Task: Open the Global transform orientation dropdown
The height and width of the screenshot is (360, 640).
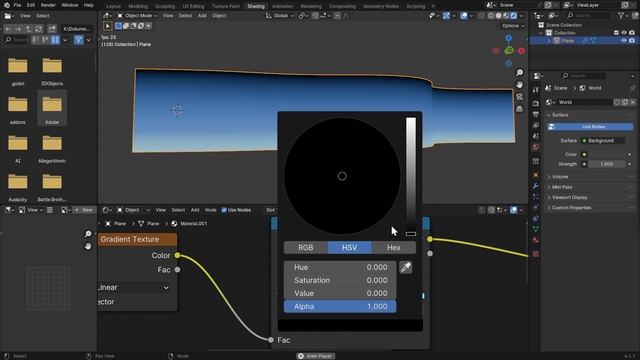Action: point(280,16)
